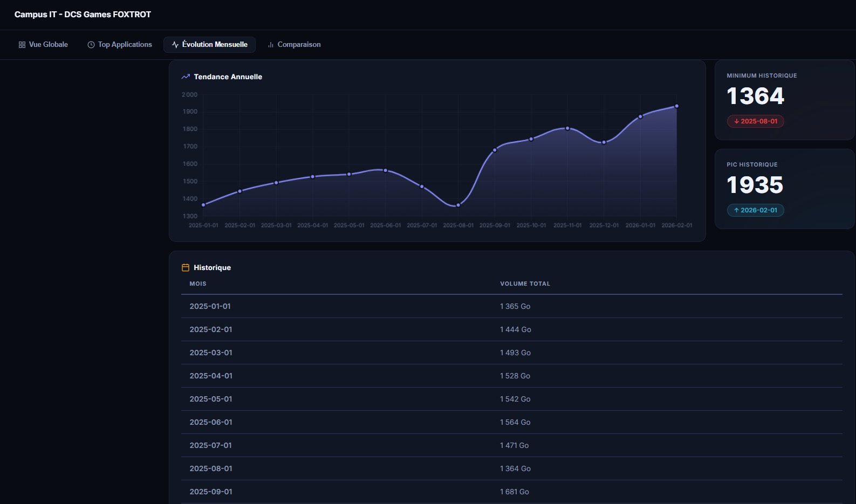Click the down arrow in minimum date badge

click(736, 121)
